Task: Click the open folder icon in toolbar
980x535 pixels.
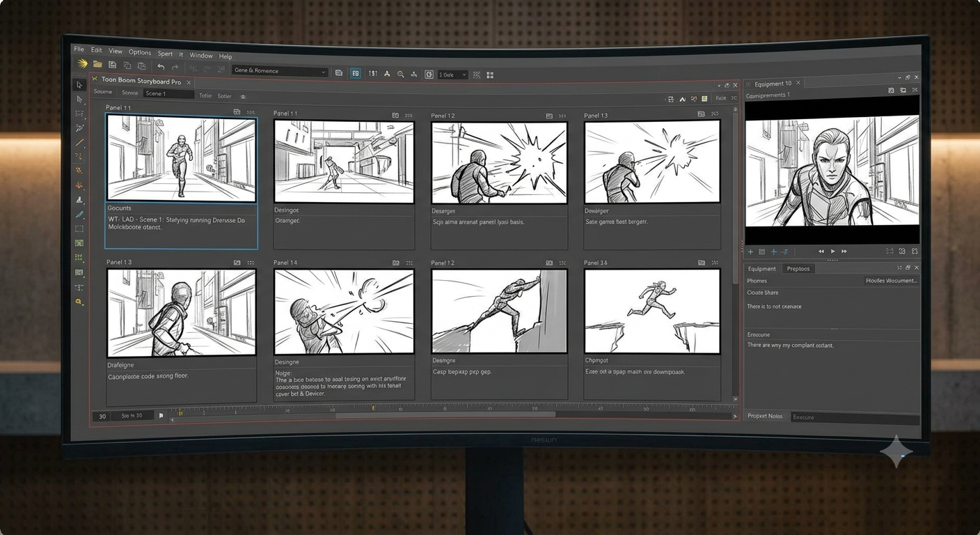Action: pos(97,64)
